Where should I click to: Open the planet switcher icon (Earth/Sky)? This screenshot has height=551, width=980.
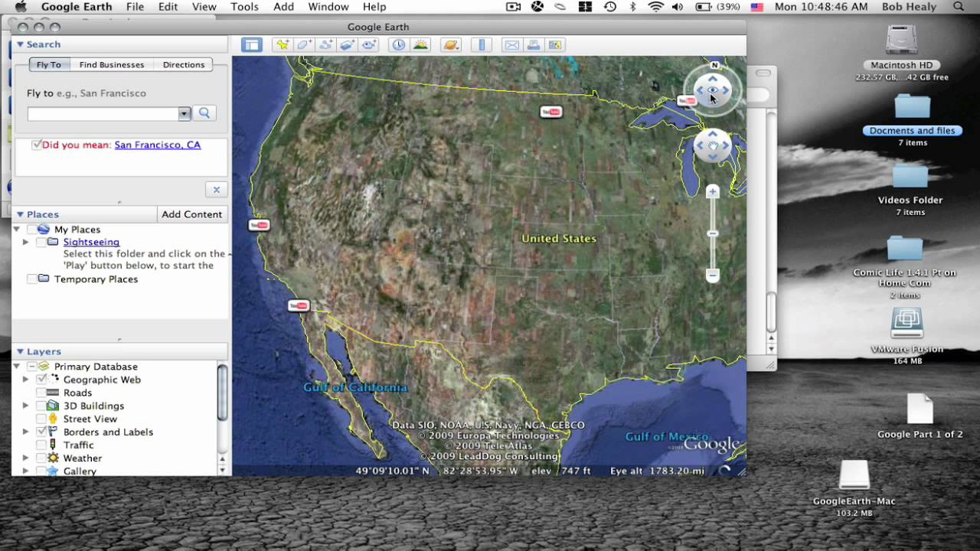(451, 45)
